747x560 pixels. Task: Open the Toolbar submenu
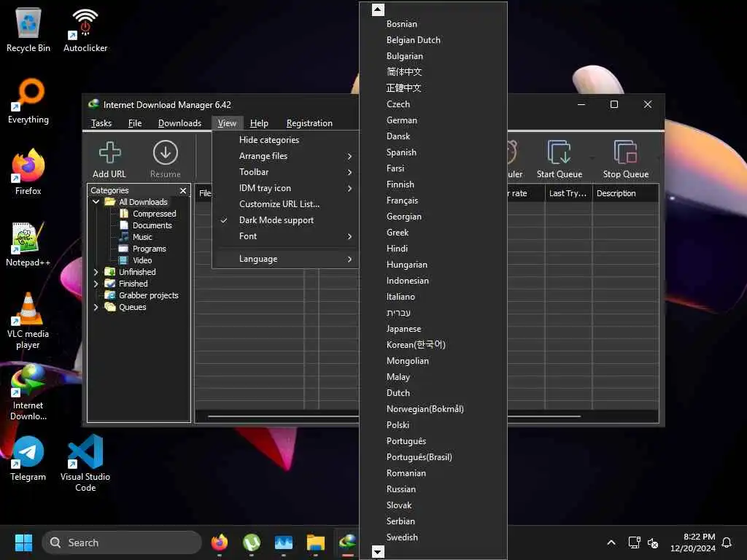(285, 172)
